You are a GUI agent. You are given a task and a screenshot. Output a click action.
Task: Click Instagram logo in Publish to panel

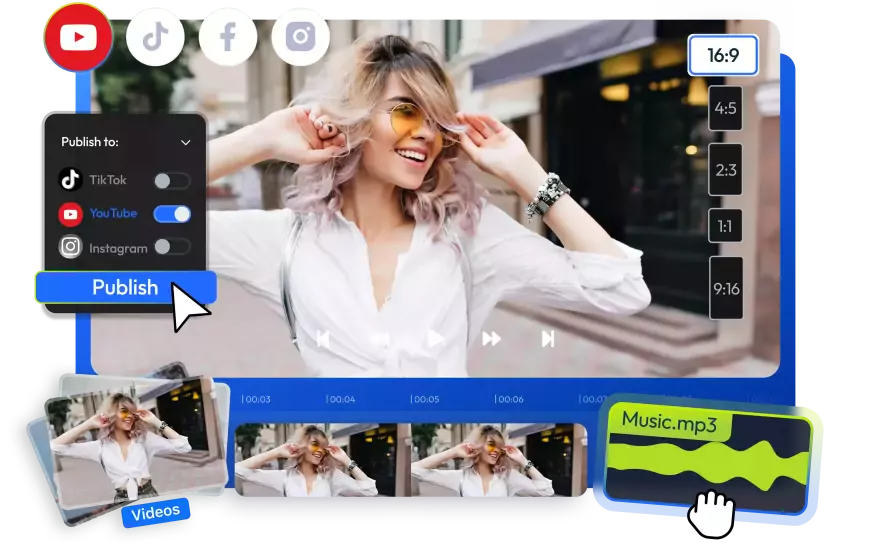point(71,247)
